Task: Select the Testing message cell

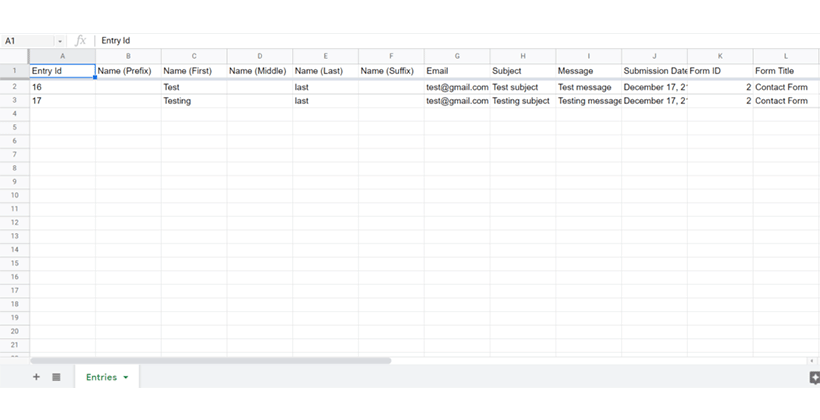Action: (x=589, y=101)
